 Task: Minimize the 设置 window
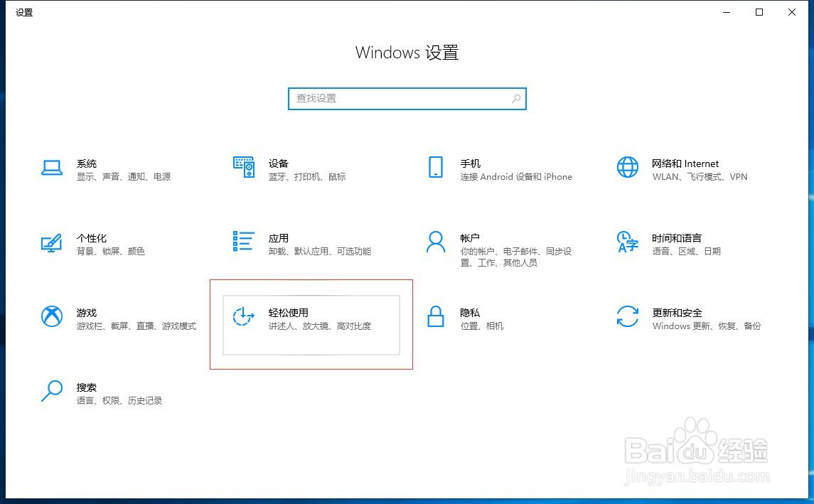727,13
